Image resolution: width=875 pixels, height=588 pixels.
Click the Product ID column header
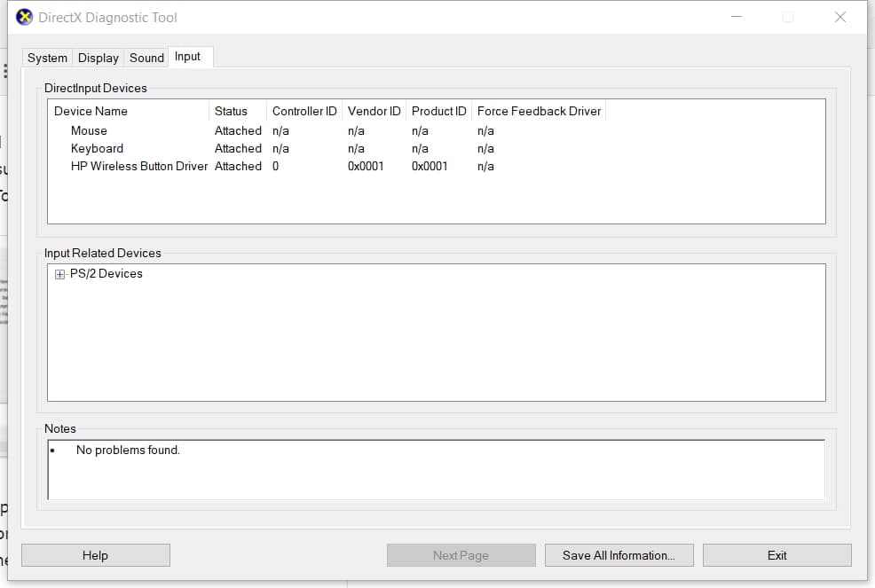(438, 111)
